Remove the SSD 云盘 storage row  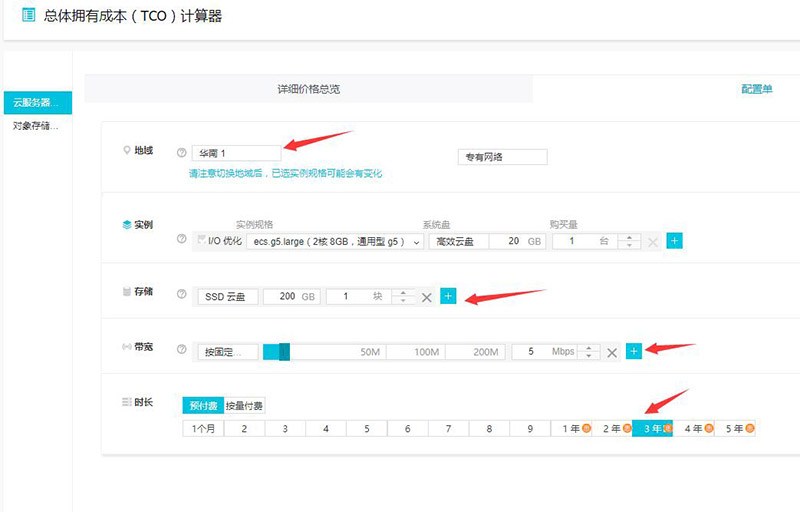[x=426, y=297]
